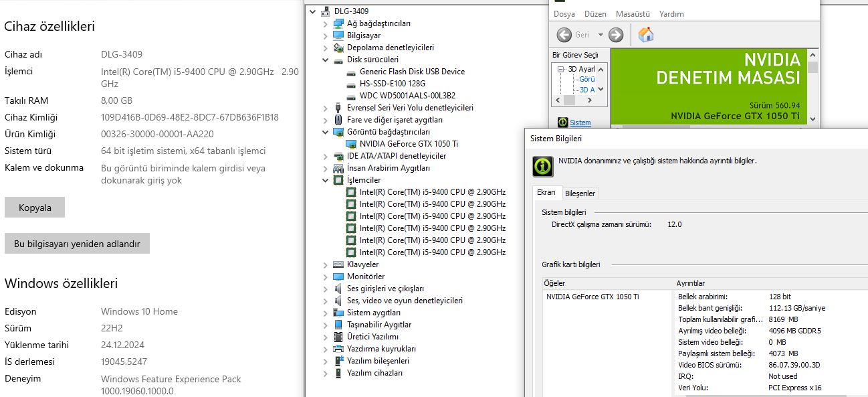Select Görü item in NVIDIA task tree
Image resolution: width=868 pixels, height=397 pixels.
coord(586,79)
